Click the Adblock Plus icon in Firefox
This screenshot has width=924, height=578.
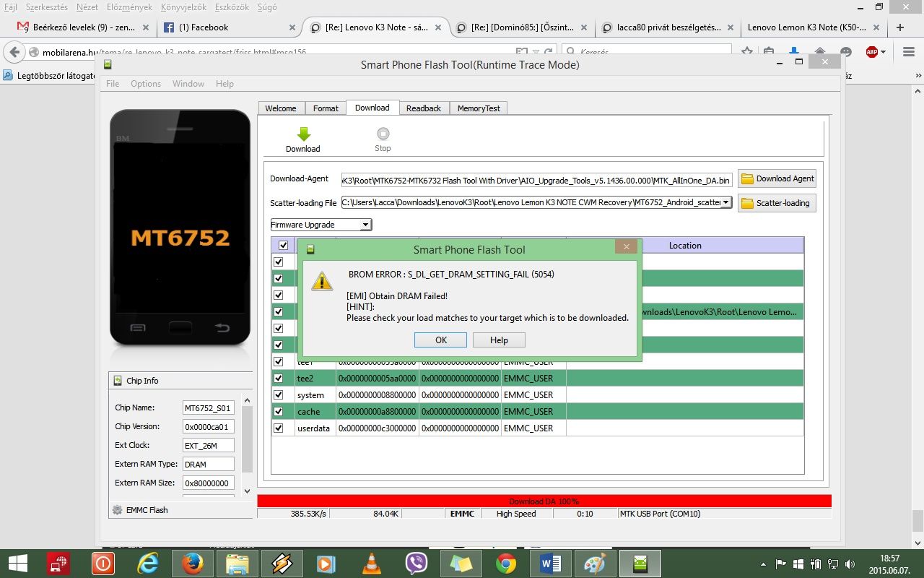coord(872,52)
